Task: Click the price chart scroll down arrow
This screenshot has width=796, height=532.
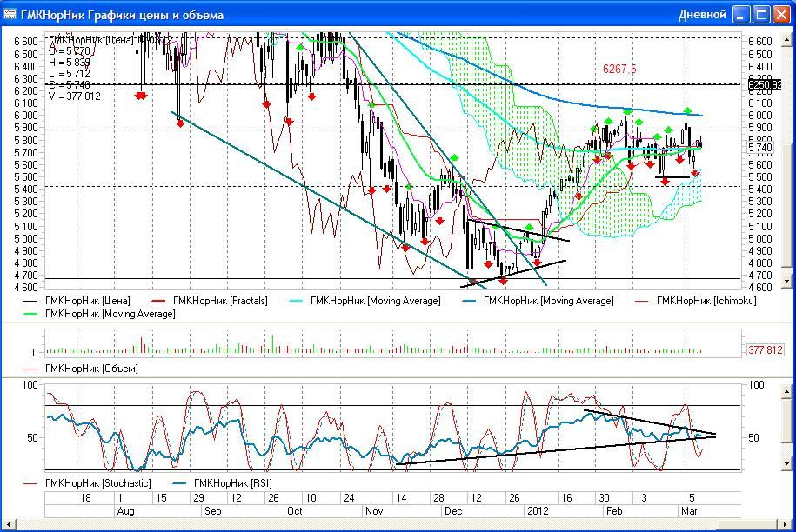Action: click(x=787, y=281)
